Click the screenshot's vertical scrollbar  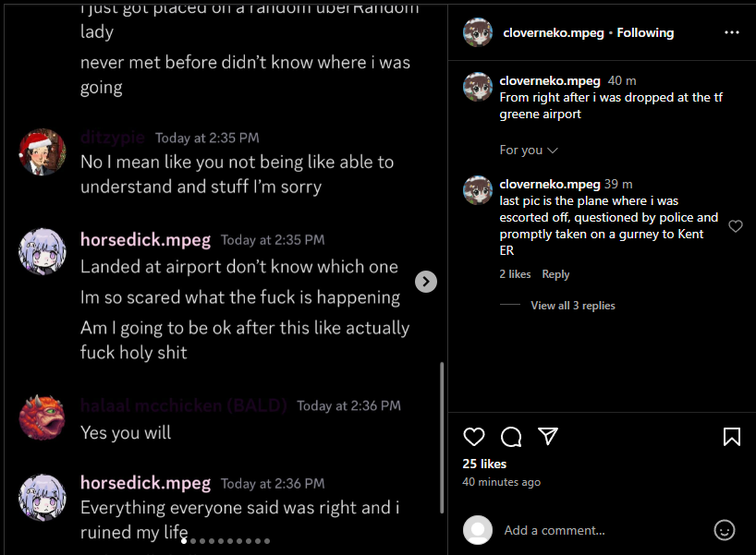(442, 438)
